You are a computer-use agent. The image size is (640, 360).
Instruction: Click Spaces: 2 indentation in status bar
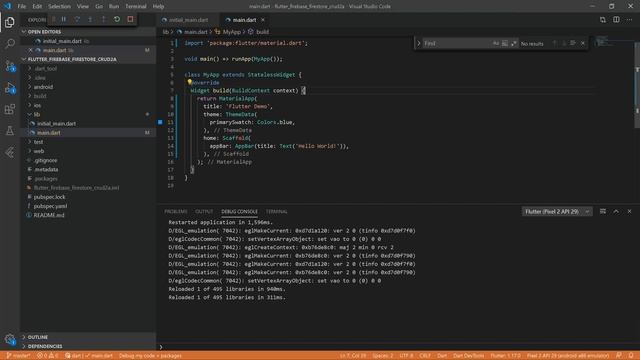click(383, 356)
